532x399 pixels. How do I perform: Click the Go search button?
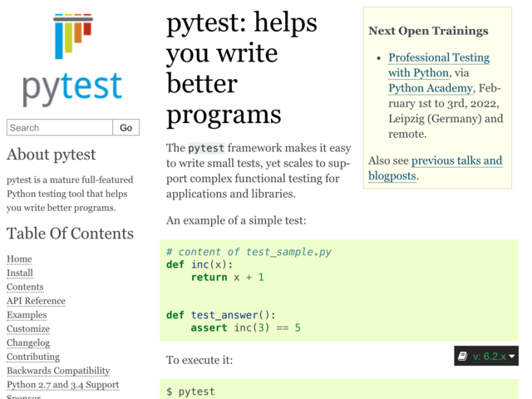pyautogui.click(x=126, y=127)
